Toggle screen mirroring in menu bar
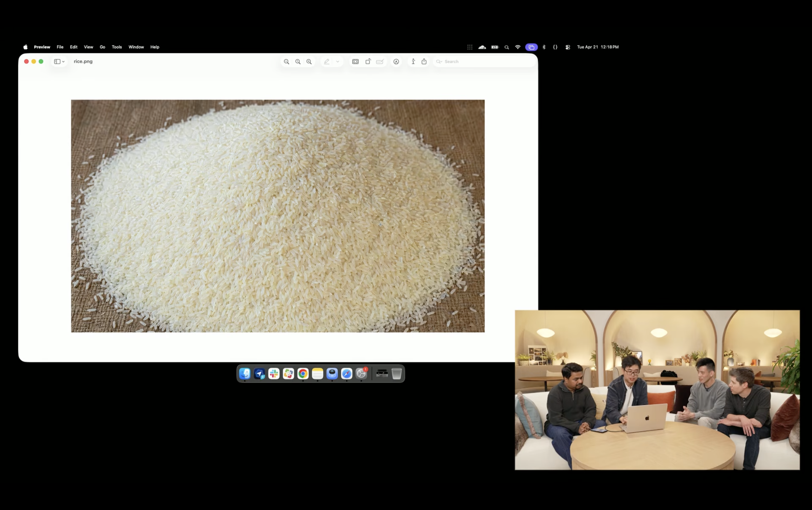The height and width of the screenshot is (510, 812). 531,47
